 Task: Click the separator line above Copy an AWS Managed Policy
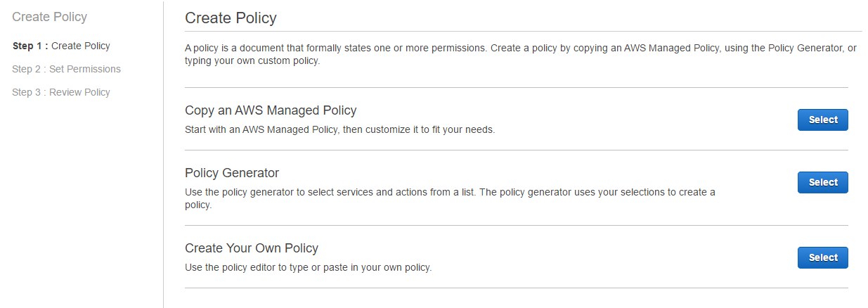click(x=517, y=87)
